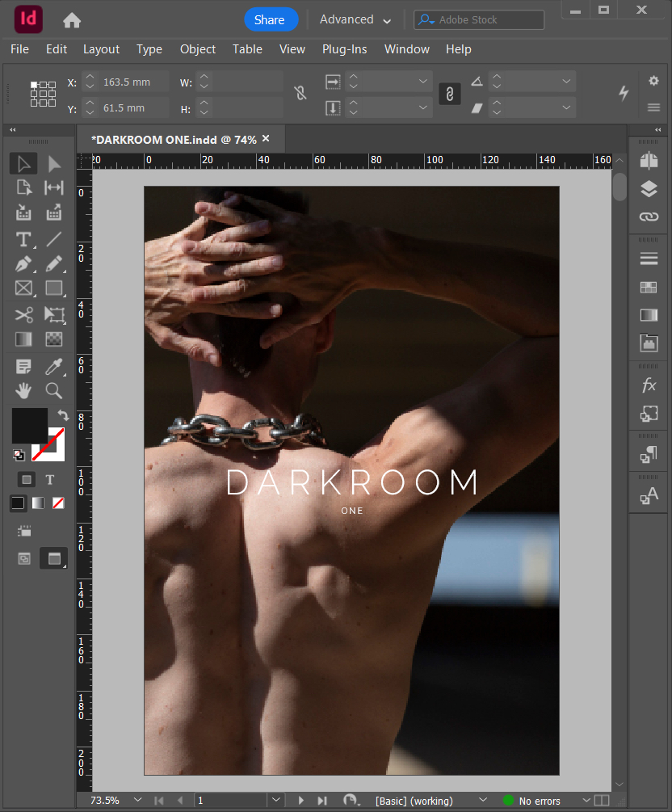Set formatting affects text
The width and height of the screenshot is (672, 812).
tap(50, 480)
